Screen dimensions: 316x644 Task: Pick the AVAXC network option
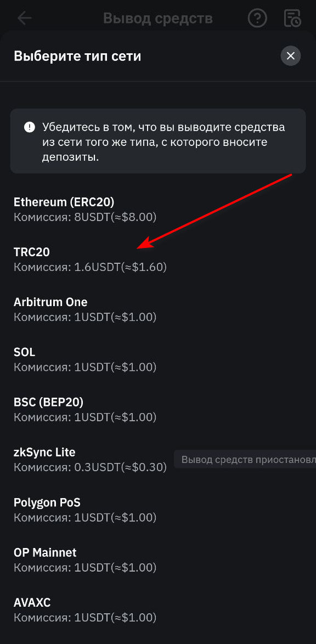point(32,602)
